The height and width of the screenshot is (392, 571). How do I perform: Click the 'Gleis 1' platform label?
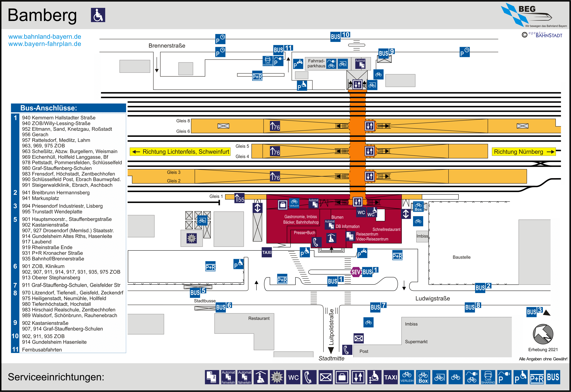pos(216,196)
